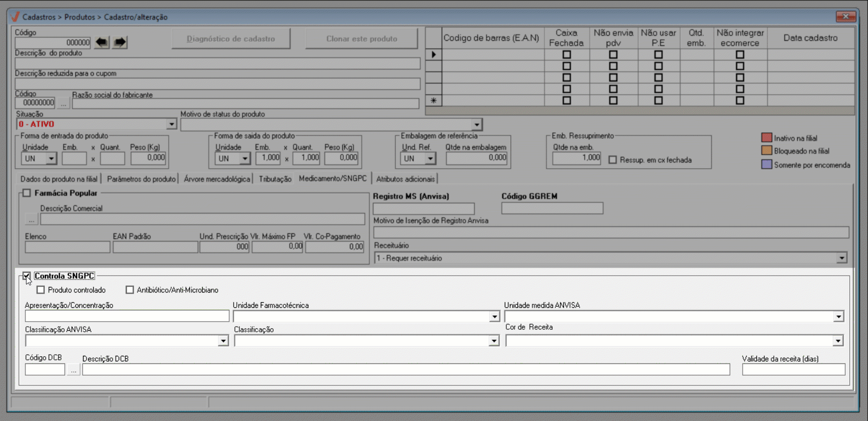Open Código DCB lookup ellipsis button

73,370
